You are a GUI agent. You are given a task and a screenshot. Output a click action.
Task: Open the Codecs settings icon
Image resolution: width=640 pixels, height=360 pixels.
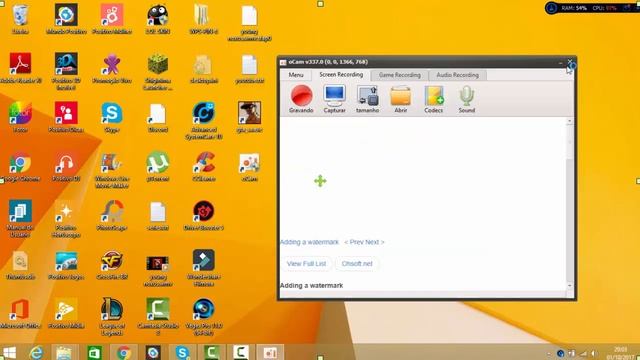click(433, 99)
